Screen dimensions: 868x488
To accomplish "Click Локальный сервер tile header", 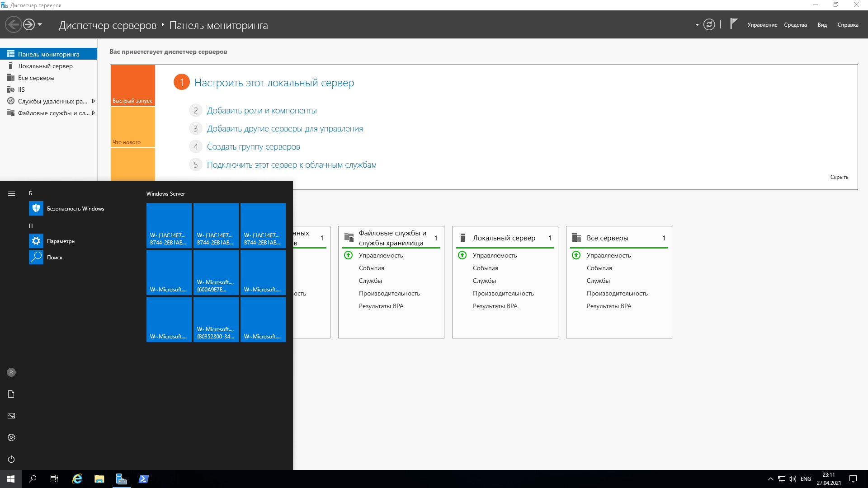I will click(x=504, y=238).
